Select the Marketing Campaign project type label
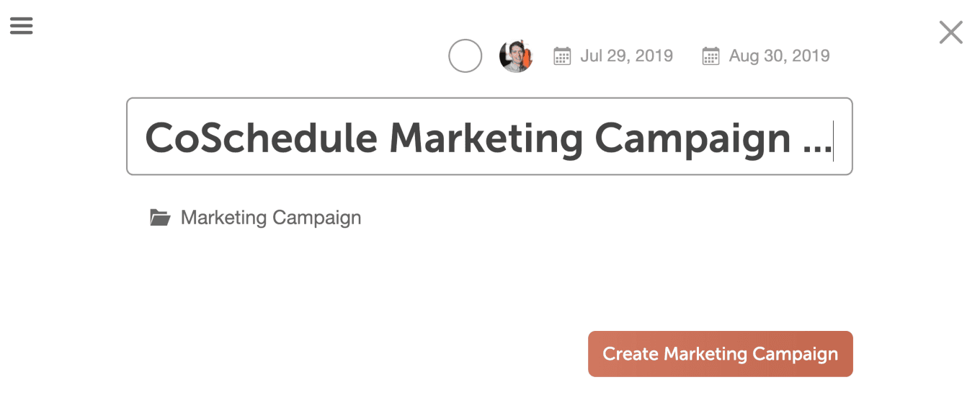 [271, 218]
